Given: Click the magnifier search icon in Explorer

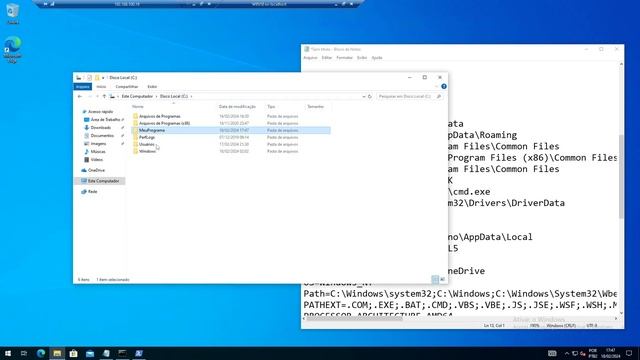Looking at the screenshot, I should point(439,96).
